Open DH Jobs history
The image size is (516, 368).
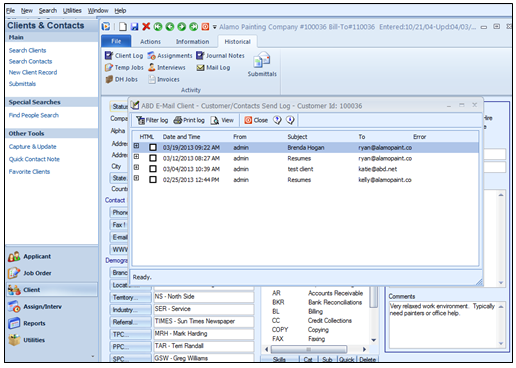tap(121, 79)
